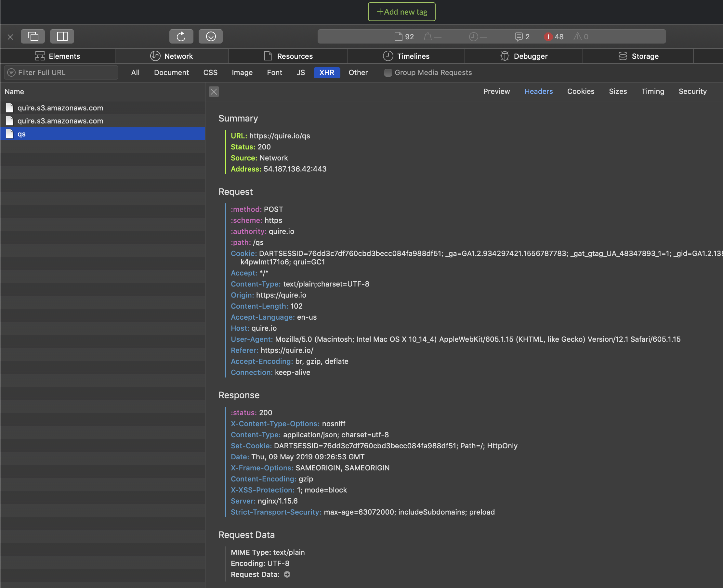Filter requests by Image
The image size is (723, 588).
[243, 72]
